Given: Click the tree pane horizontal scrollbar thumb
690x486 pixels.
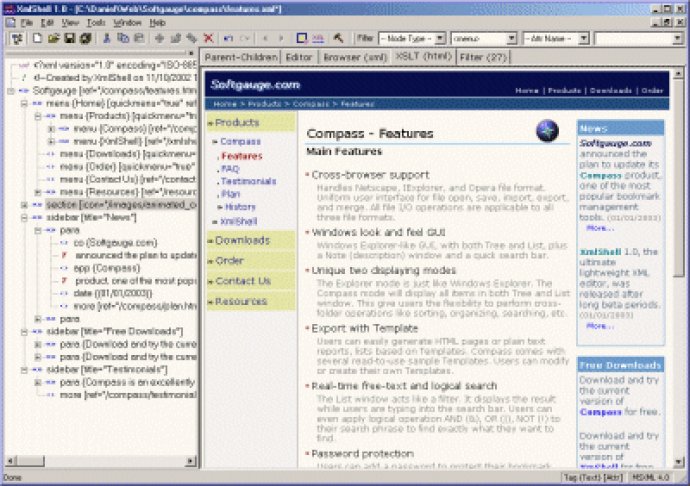Looking at the screenshot, I should [31, 461].
